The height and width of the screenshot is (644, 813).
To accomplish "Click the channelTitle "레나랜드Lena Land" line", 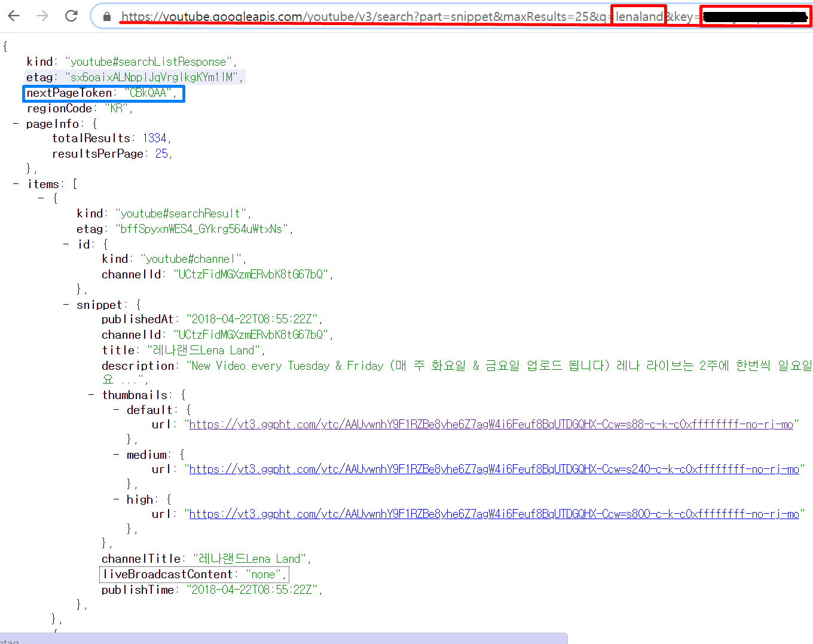I will [206, 559].
